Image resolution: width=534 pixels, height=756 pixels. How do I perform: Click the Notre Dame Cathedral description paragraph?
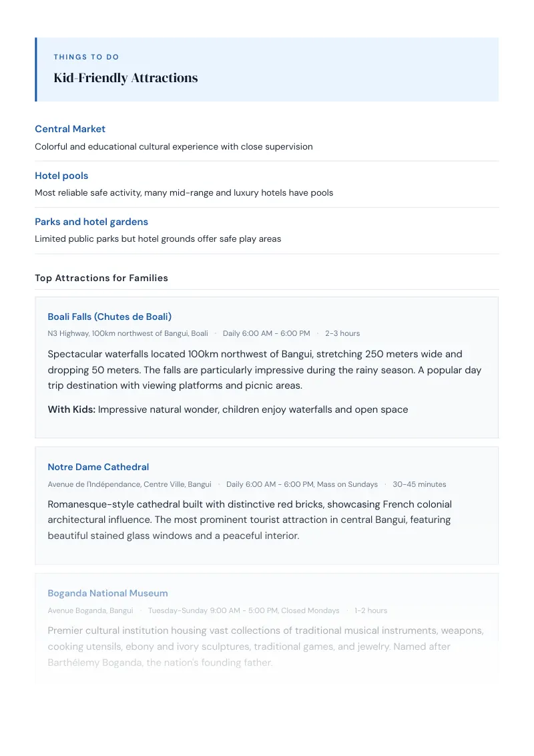coord(250,520)
